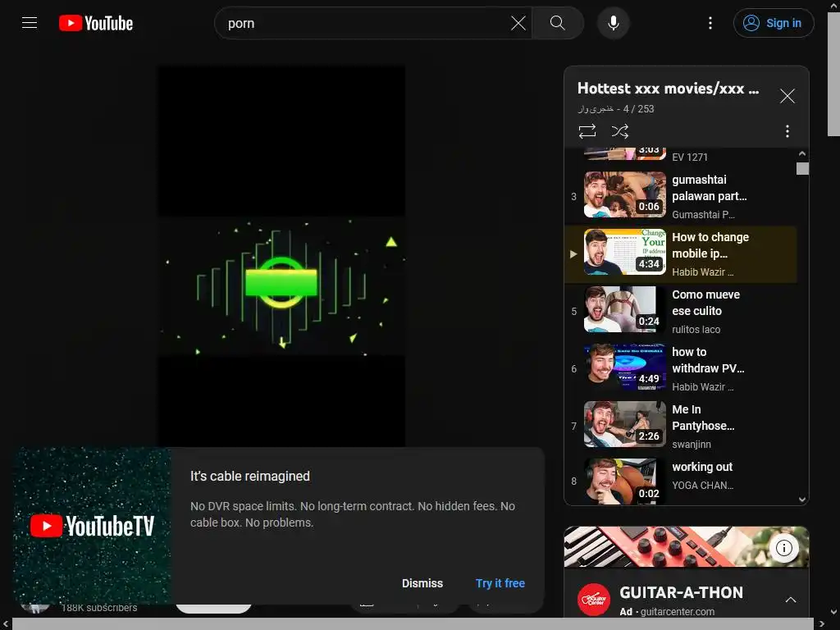Viewport: 840px width, 630px height.
Task: Play 'How to change mobile ip' video
Action: [680, 254]
